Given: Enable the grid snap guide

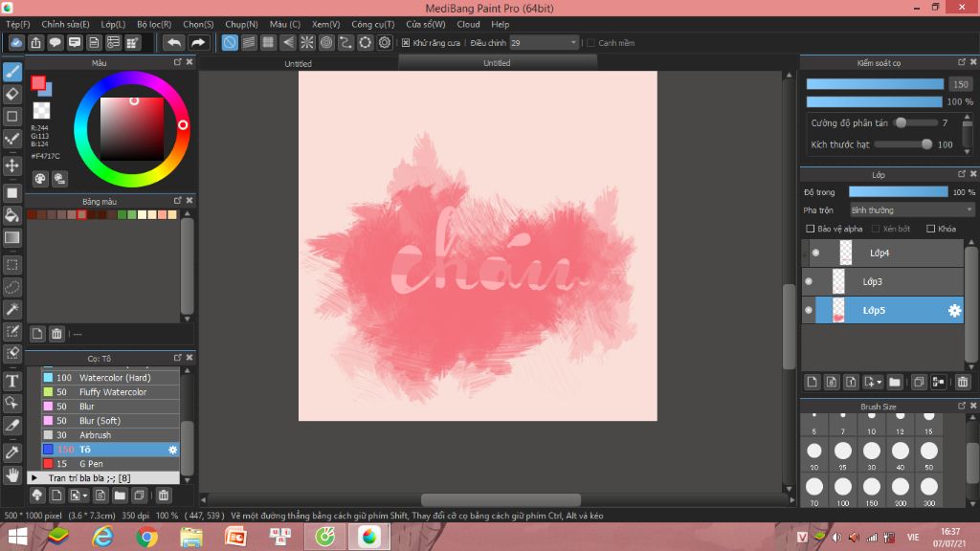Looking at the screenshot, I should (x=268, y=42).
